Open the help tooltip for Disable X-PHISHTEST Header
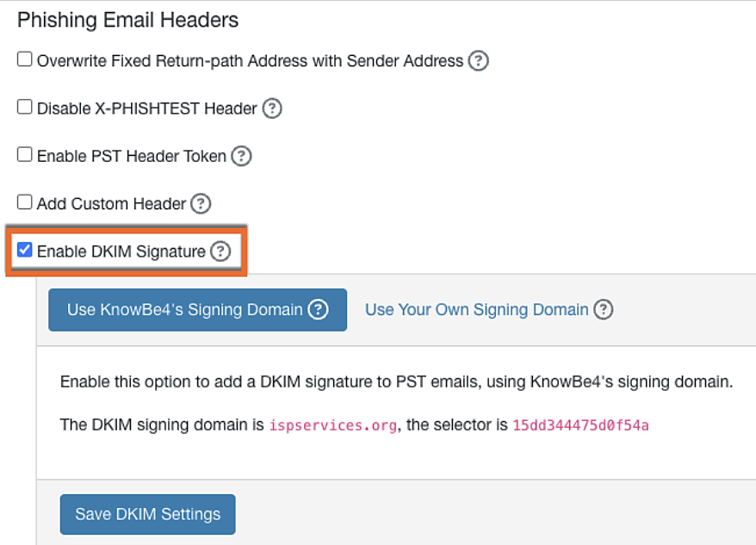This screenshot has width=756, height=545. pyautogui.click(x=272, y=108)
